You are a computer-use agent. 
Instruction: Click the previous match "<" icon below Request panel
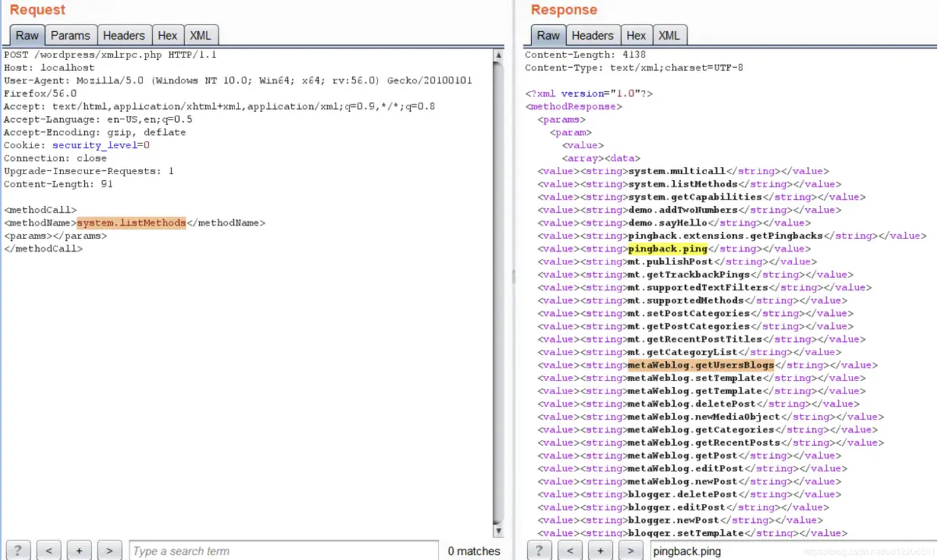tap(48, 550)
